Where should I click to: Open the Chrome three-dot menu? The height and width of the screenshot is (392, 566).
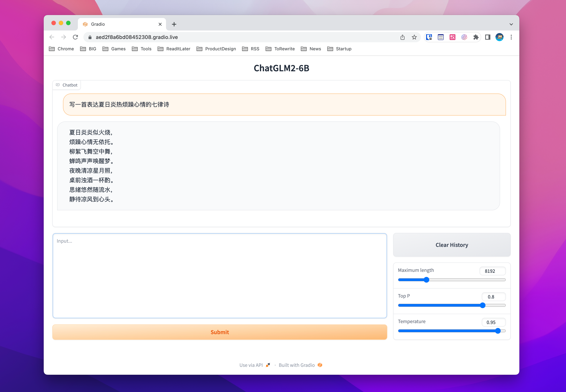pyautogui.click(x=511, y=37)
